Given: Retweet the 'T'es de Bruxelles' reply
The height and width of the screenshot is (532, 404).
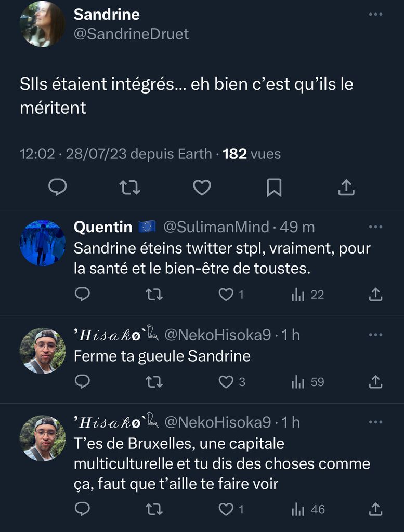Looking at the screenshot, I should [154, 510].
